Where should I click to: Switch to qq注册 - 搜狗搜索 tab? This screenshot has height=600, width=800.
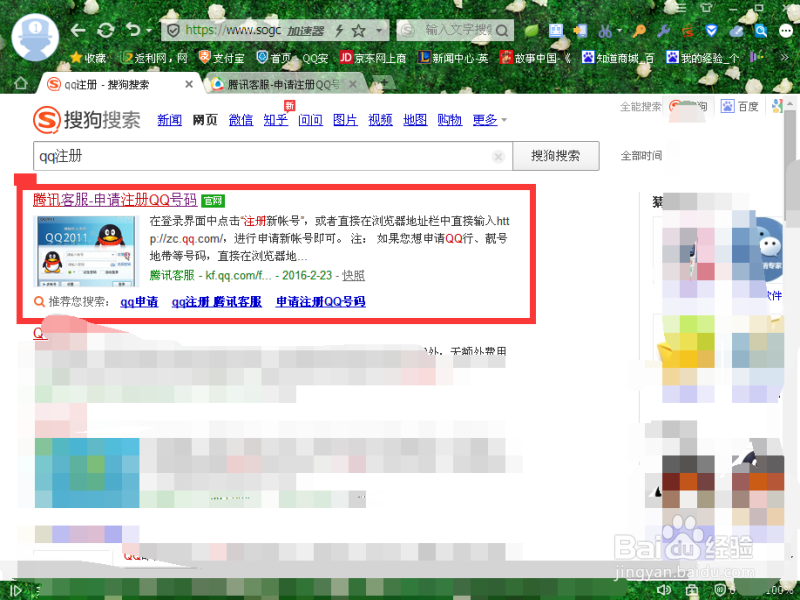118,84
